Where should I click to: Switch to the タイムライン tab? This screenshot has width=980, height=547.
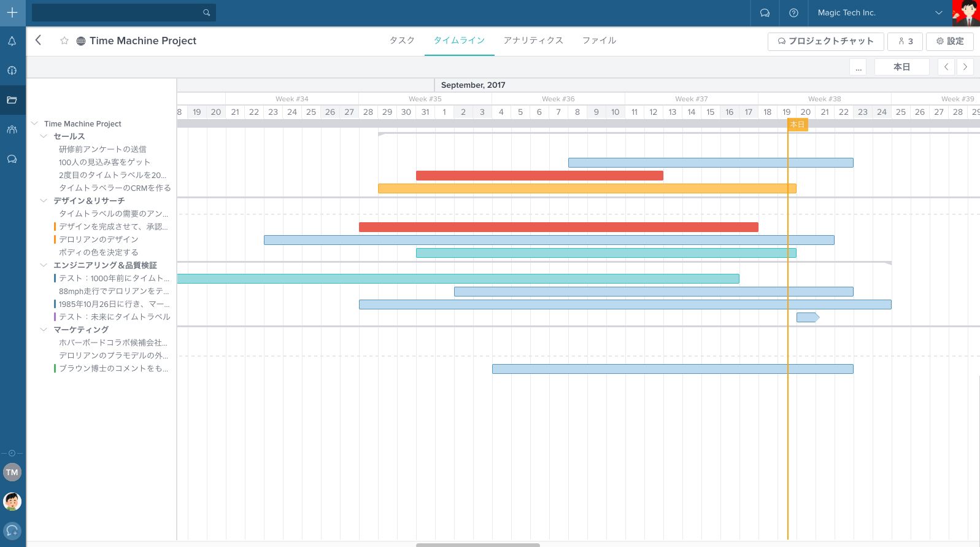pyautogui.click(x=459, y=41)
